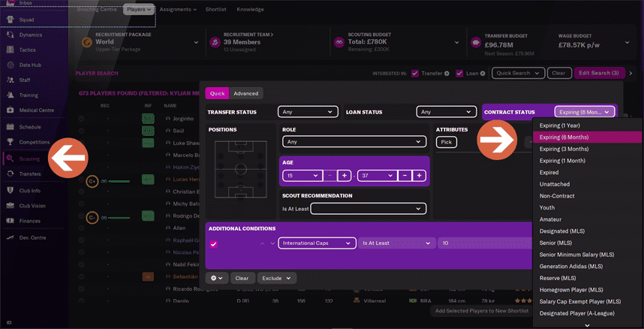The height and width of the screenshot is (329, 644).
Task: Open the Club Info icon
Action: [x=11, y=191]
